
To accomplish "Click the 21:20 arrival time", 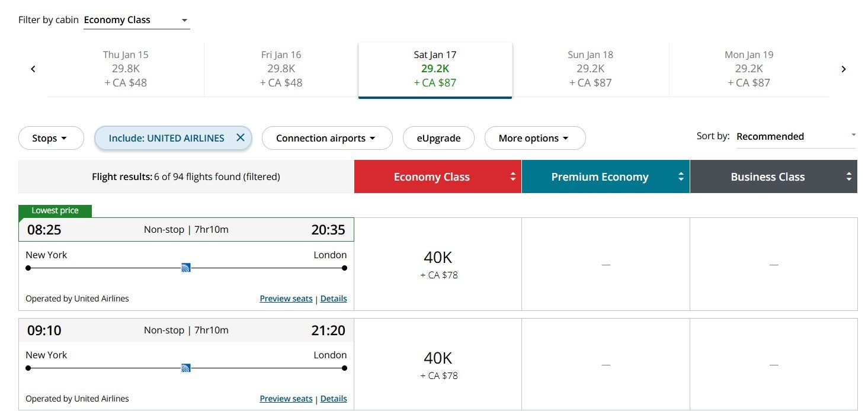I will (x=328, y=330).
